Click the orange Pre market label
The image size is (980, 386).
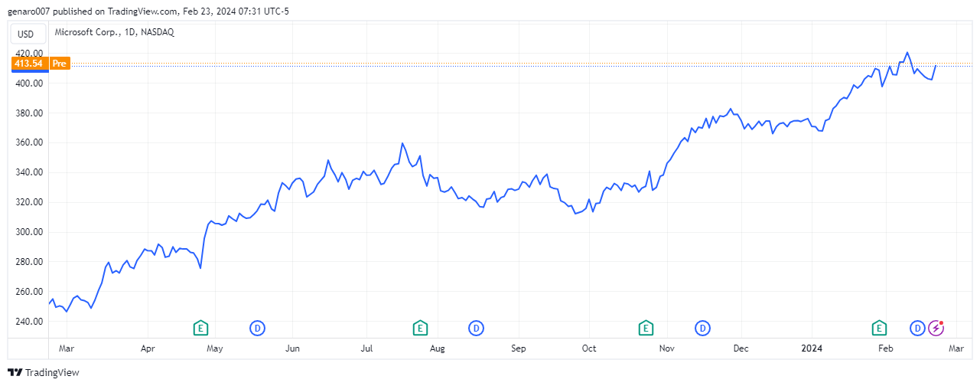(60, 64)
